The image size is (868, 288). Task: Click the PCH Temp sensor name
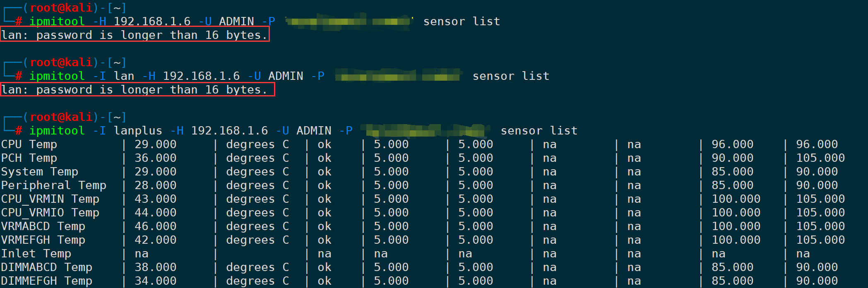[29, 158]
